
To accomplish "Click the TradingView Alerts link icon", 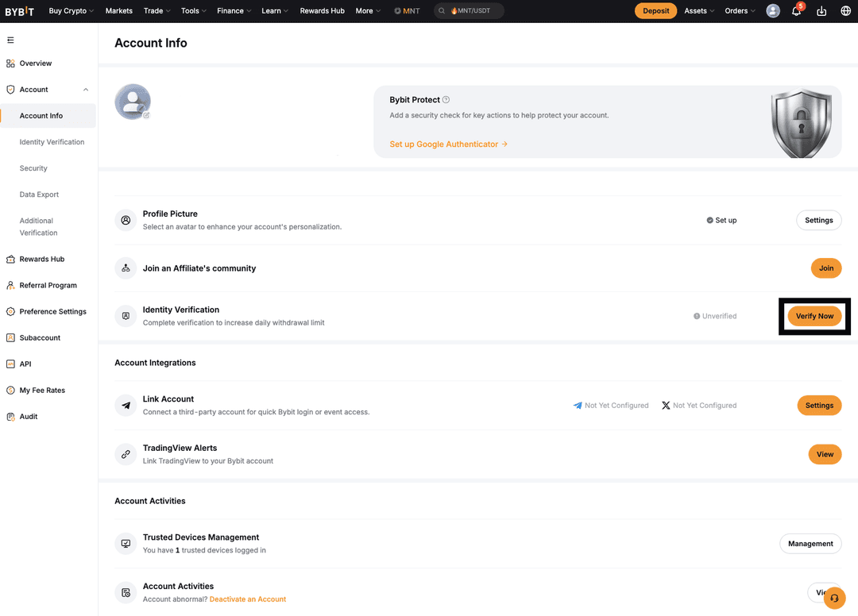I will tap(126, 454).
